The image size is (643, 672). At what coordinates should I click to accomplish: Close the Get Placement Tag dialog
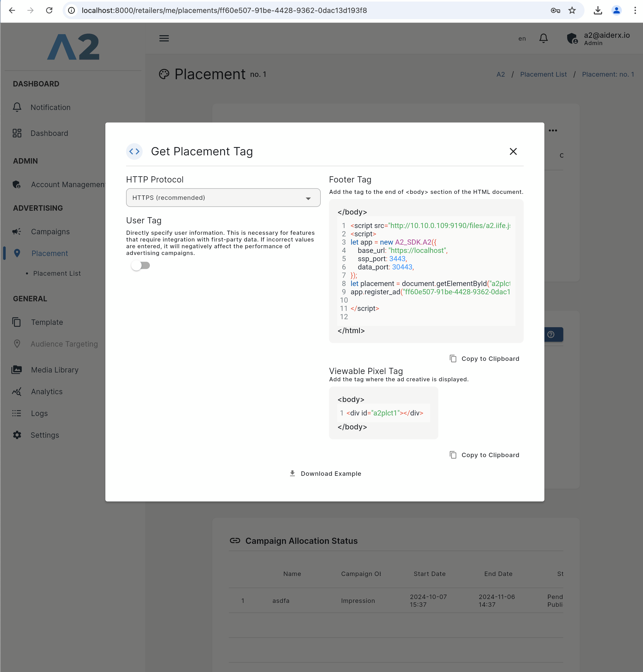(513, 151)
